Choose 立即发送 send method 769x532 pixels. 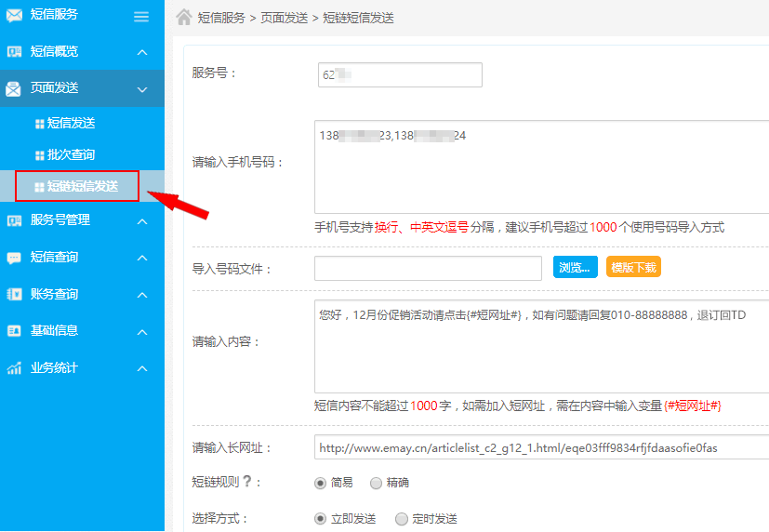pos(320,518)
